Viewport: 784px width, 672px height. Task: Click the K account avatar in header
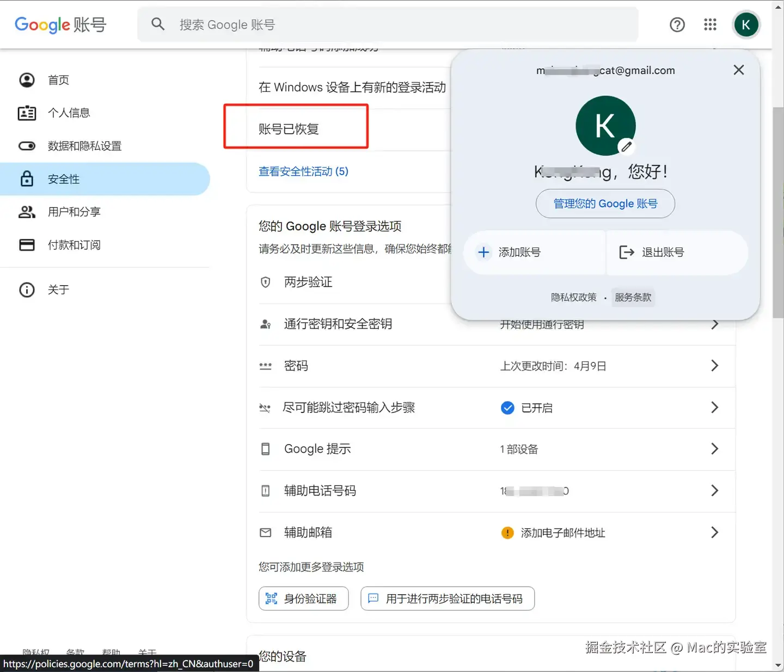pos(746,24)
